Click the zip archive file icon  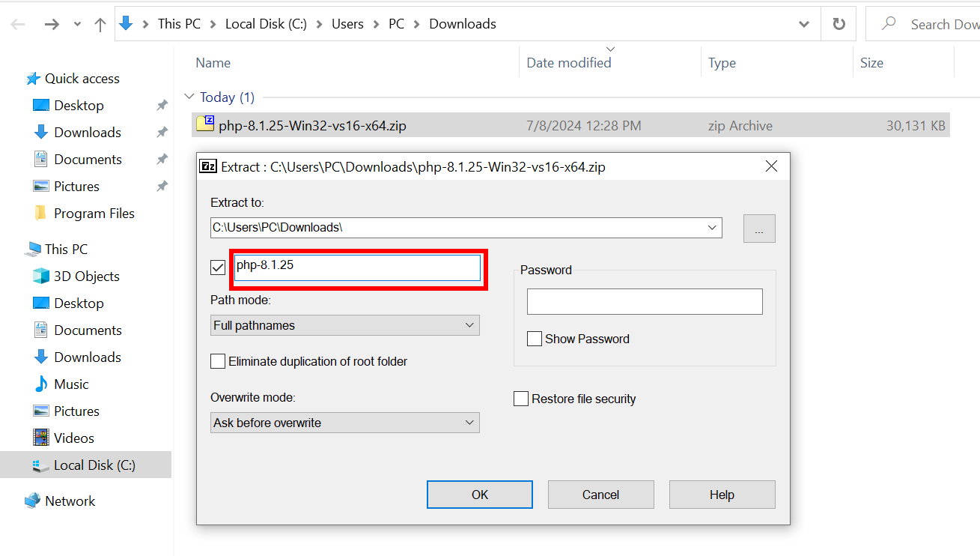point(205,124)
